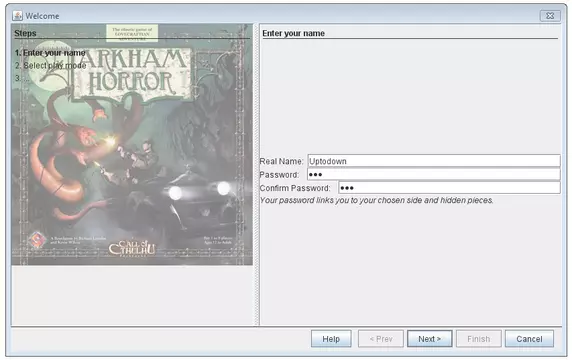Open Help for this wizard

pyautogui.click(x=331, y=339)
